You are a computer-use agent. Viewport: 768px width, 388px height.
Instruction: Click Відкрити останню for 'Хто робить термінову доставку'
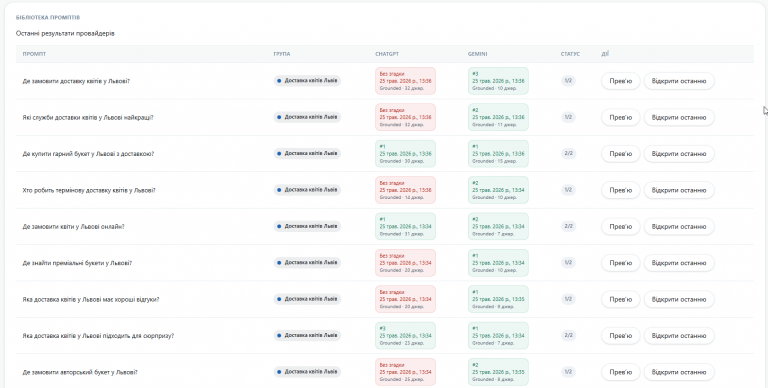[x=679, y=190]
